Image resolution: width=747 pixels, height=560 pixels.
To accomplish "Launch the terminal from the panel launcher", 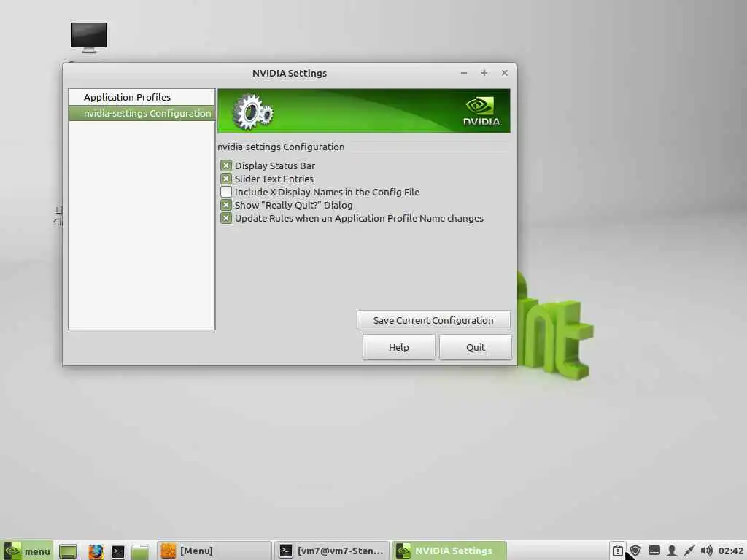I will (117, 551).
